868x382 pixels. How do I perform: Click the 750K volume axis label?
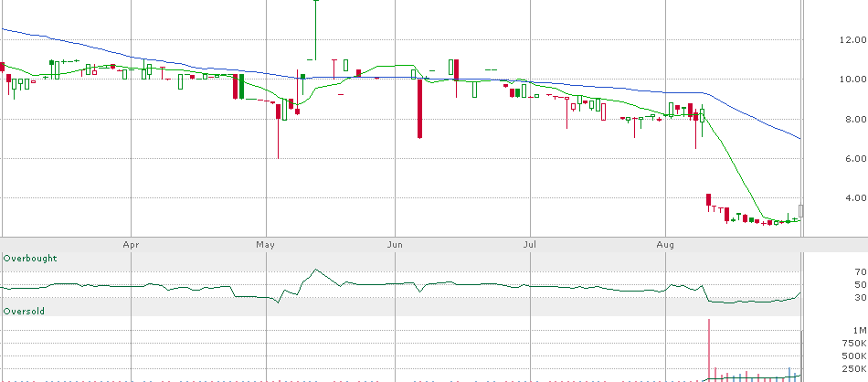(854, 344)
